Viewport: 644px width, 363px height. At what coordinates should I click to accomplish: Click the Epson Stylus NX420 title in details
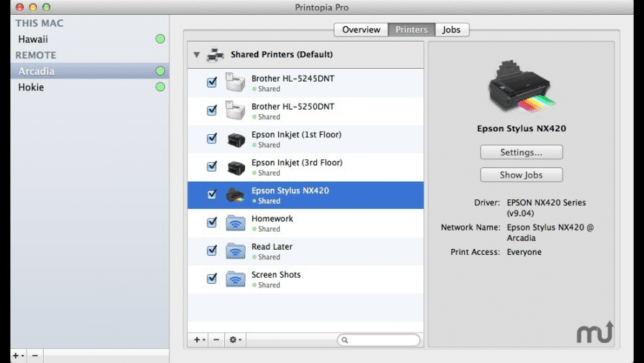521,128
